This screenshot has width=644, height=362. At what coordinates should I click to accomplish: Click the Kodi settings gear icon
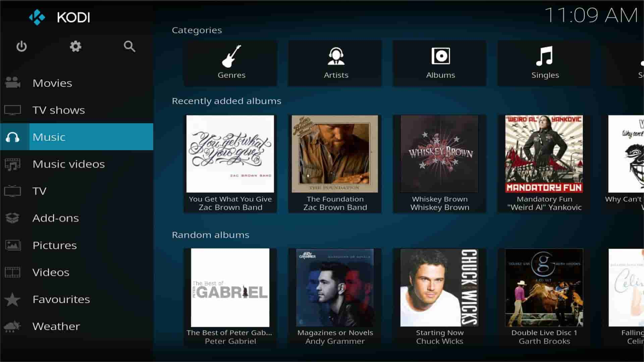click(75, 46)
